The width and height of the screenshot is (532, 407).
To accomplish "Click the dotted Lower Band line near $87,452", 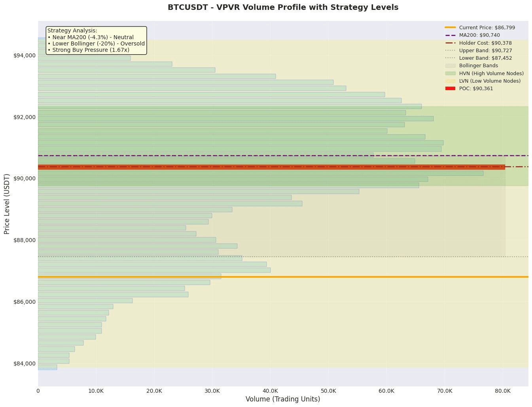I will pos(283,257).
